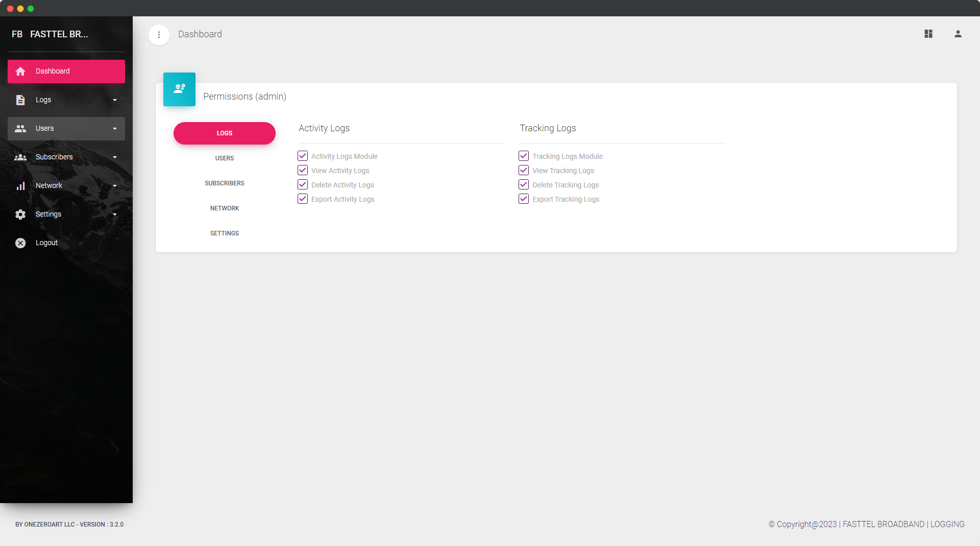Click the Network bar chart icon
The height and width of the screenshot is (546, 980).
pos(20,186)
